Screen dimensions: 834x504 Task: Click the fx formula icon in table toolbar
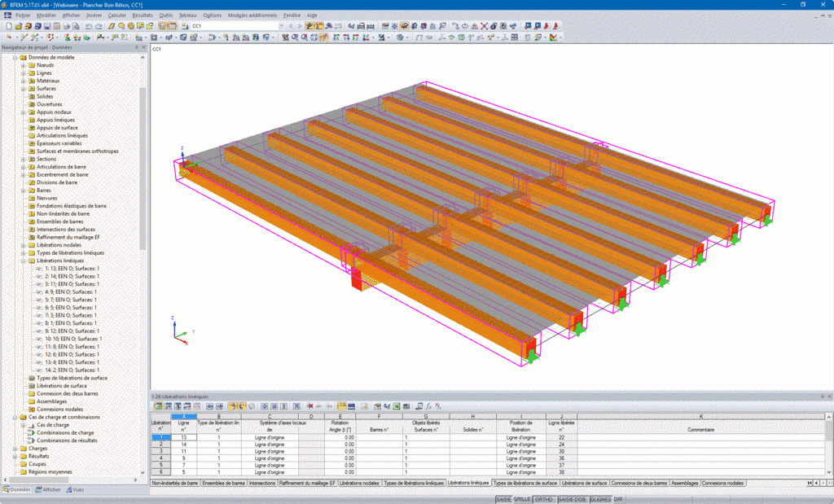(x=428, y=406)
